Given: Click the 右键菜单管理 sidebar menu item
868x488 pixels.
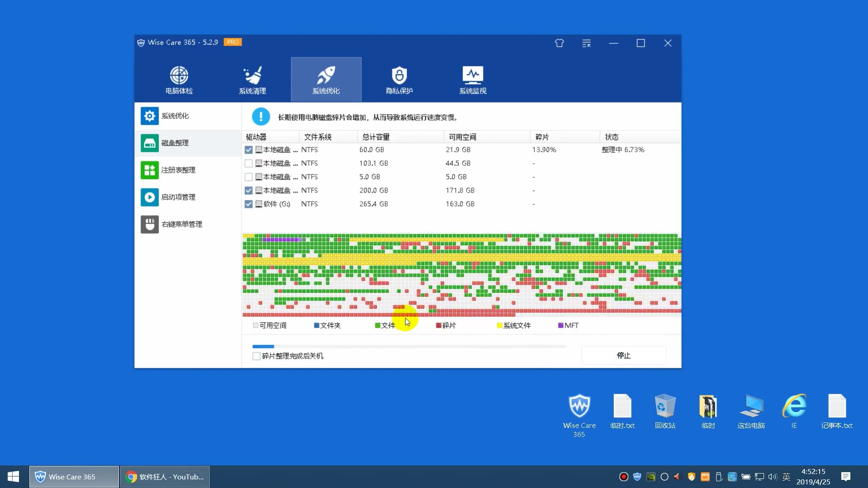Looking at the screenshot, I should (182, 224).
